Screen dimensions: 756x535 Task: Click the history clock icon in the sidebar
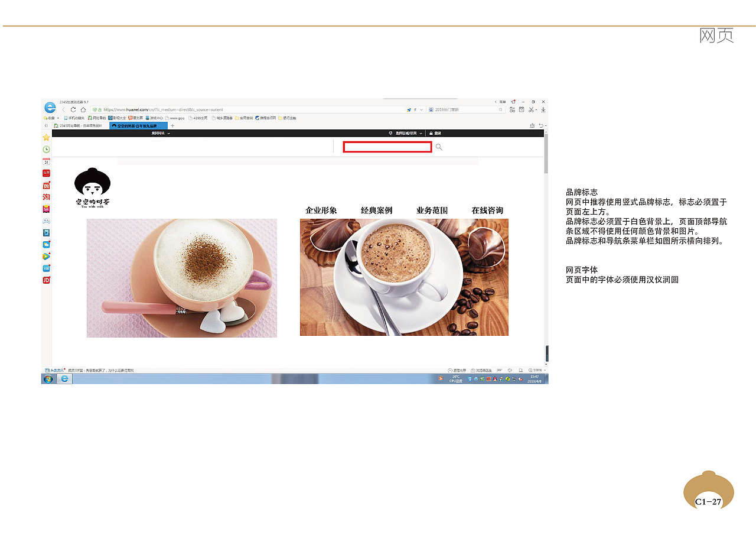(x=46, y=149)
